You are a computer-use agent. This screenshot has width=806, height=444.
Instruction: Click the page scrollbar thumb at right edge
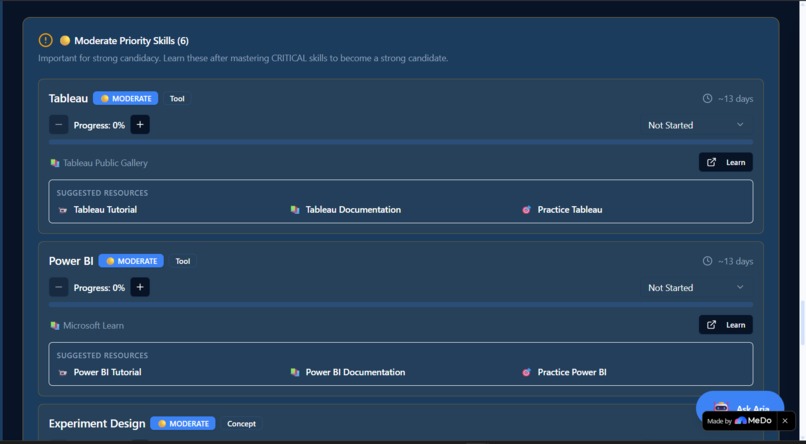pyautogui.click(x=802, y=323)
